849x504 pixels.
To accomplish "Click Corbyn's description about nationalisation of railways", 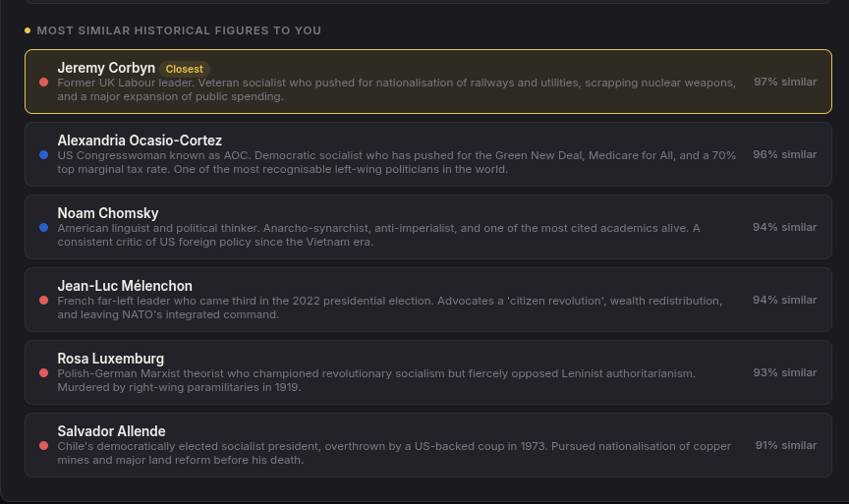I will [396, 89].
